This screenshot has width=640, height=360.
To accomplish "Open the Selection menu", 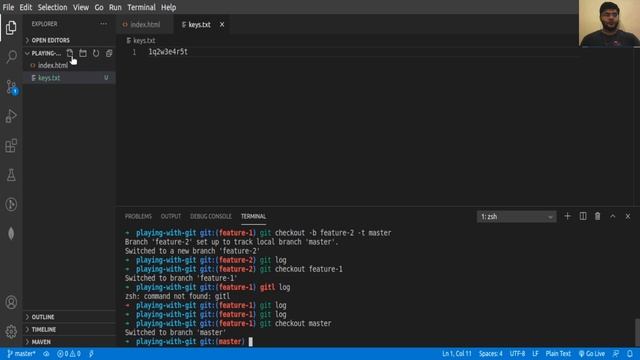I will tap(52, 7).
